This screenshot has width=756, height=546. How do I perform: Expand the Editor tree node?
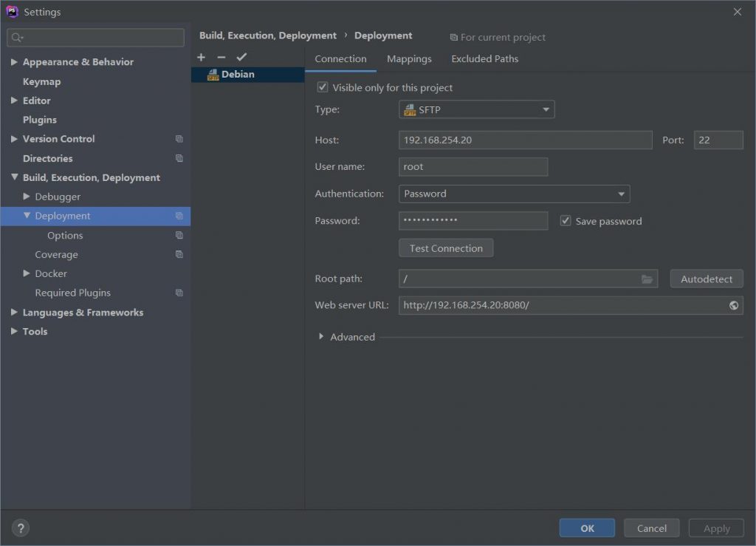coord(14,100)
